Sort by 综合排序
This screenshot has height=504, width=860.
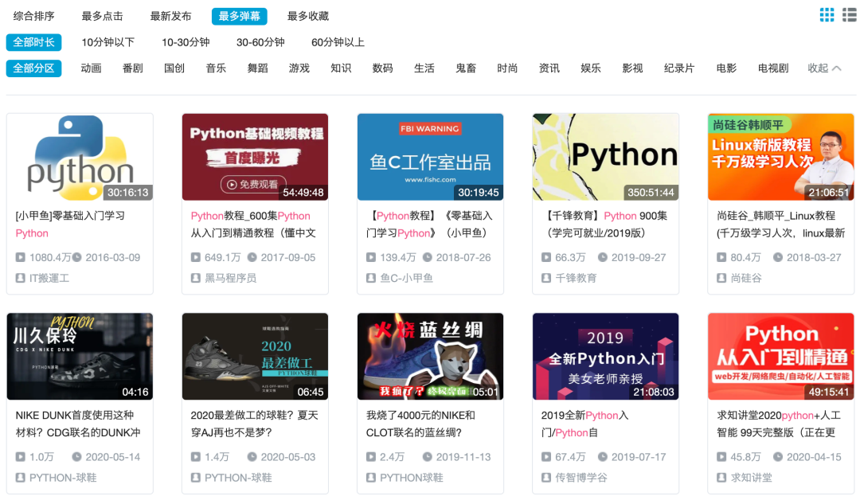tap(34, 16)
